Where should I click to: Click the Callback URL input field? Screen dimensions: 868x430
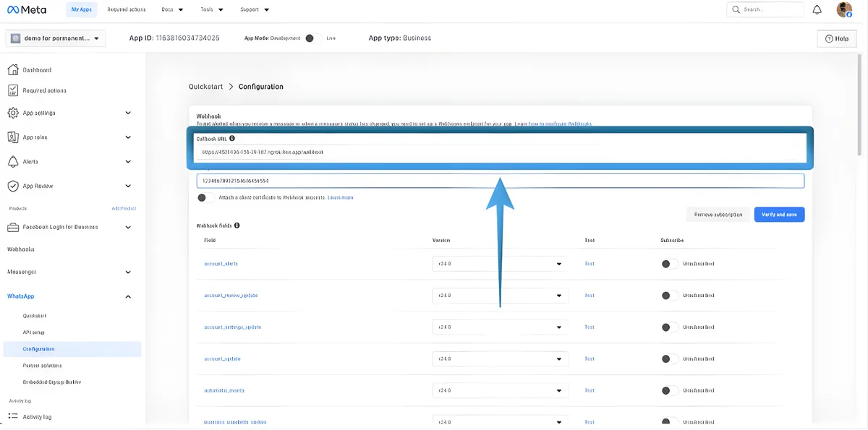click(501, 152)
